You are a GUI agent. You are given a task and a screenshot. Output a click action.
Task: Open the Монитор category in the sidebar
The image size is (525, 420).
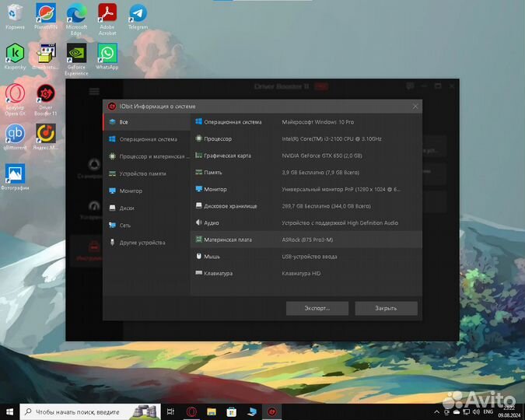coord(131,191)
